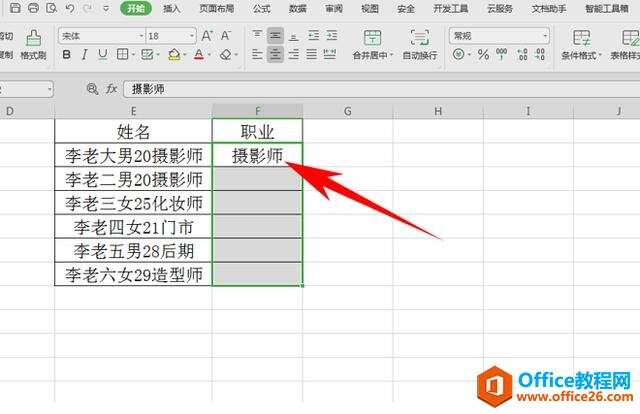Screen dimensions: 640x414
Task: Click the Print icon in quick access toolbar
Action: 33,8
